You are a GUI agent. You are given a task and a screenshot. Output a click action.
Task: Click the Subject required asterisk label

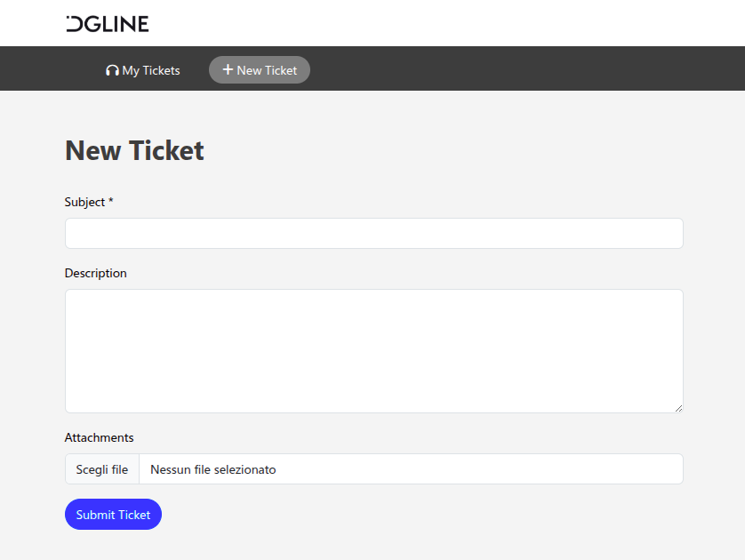[110, 201]
